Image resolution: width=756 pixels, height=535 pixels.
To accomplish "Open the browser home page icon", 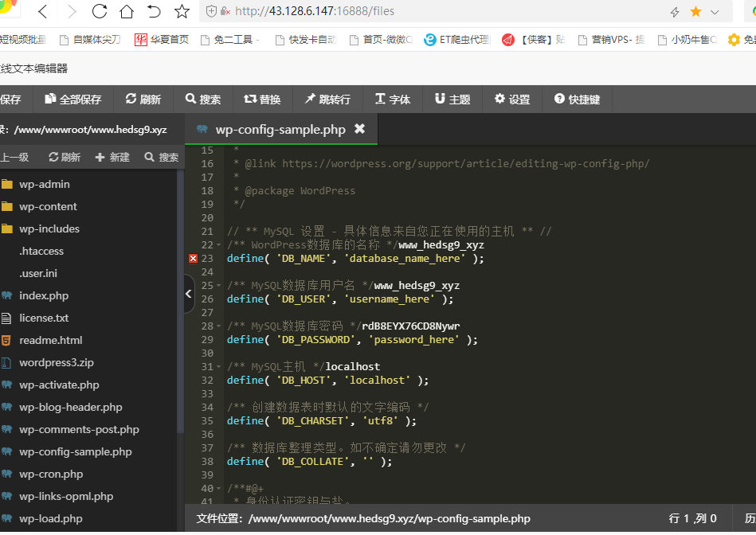I will pos(127,11).
